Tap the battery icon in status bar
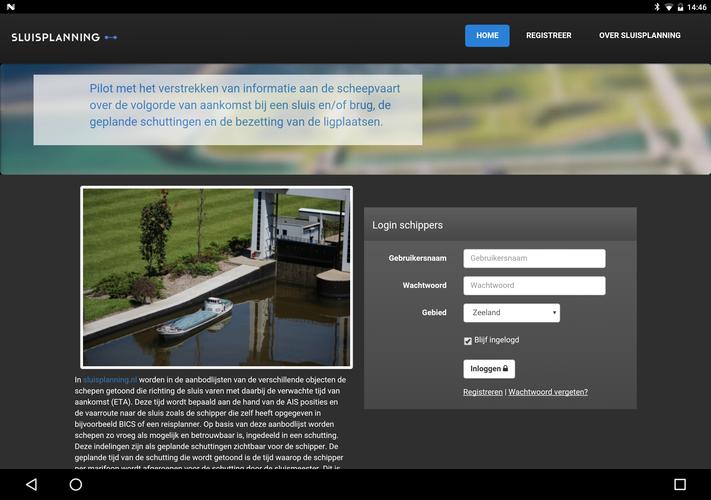The image size is (711, 500). (x=681, y=7)
